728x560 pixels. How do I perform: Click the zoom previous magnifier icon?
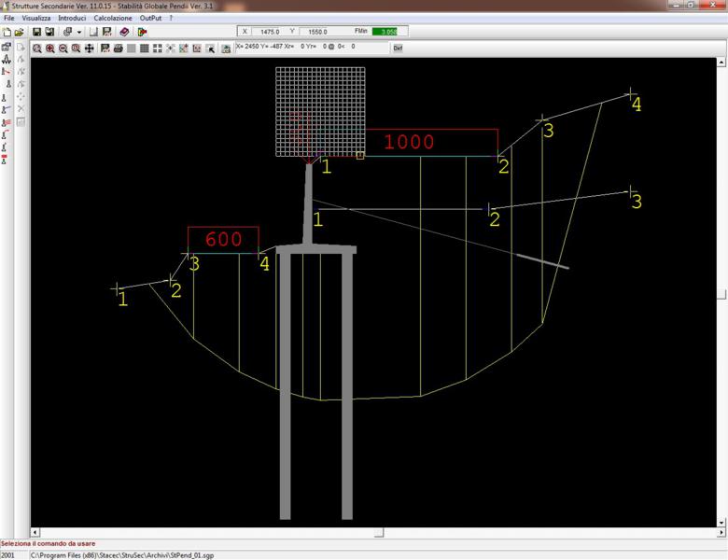pos(77,49)
